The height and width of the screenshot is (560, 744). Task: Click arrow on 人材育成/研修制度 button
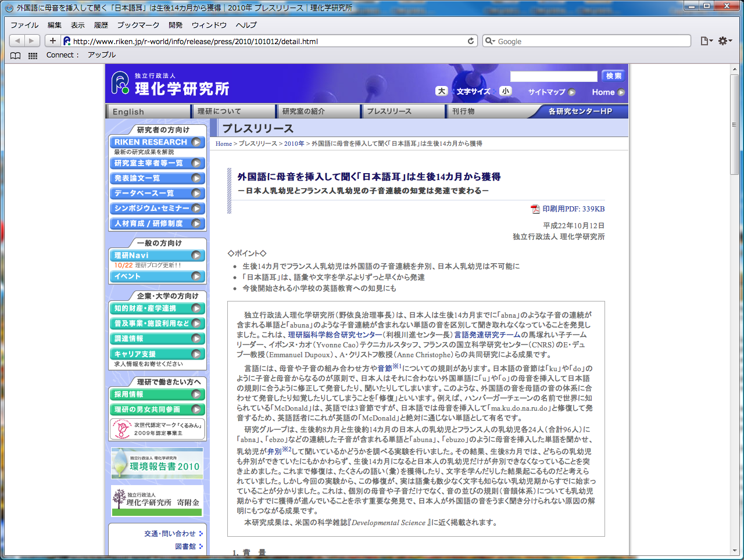pos(196,224)
